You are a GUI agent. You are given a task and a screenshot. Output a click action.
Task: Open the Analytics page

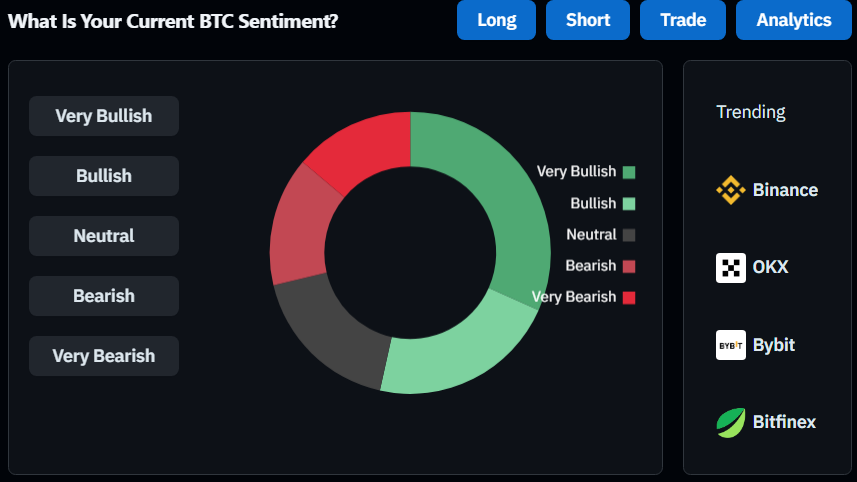point(793,20)
